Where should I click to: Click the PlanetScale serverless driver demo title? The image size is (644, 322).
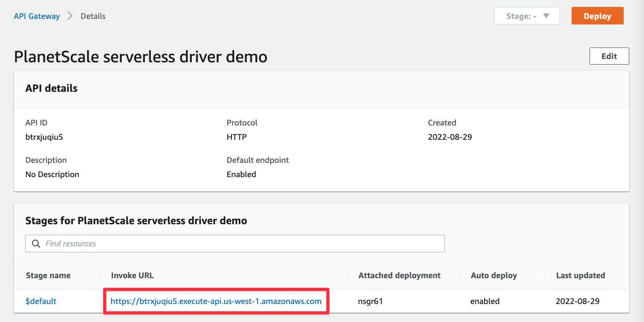(141, 57)
